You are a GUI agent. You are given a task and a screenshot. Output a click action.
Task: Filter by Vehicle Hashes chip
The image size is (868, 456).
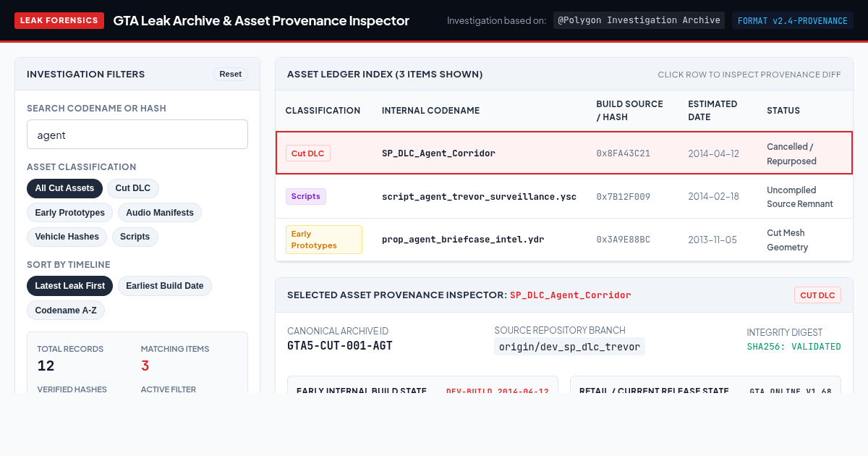67,237
